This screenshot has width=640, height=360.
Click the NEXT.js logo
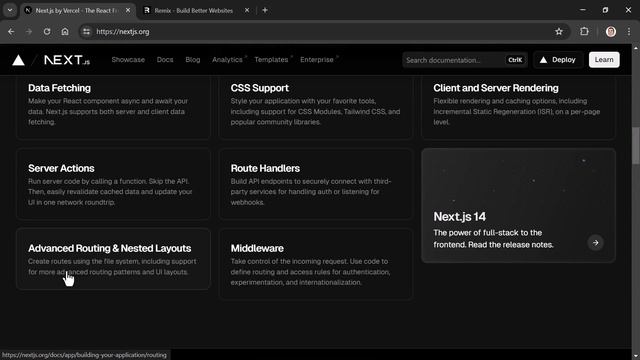click(x=67, y=60)
